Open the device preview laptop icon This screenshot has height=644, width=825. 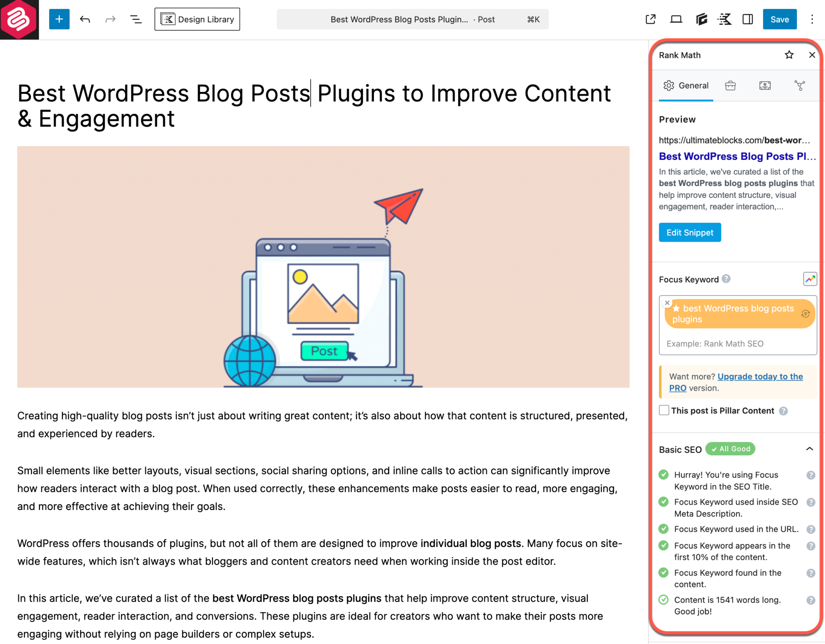click(x=676, y=19)
